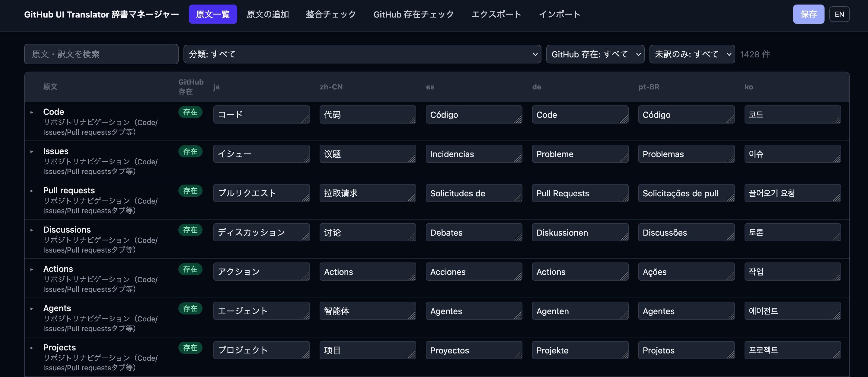This screenshot has width=868, height=377.
Task: Switch language with the EN button
Action: click(x=839, y=14)
